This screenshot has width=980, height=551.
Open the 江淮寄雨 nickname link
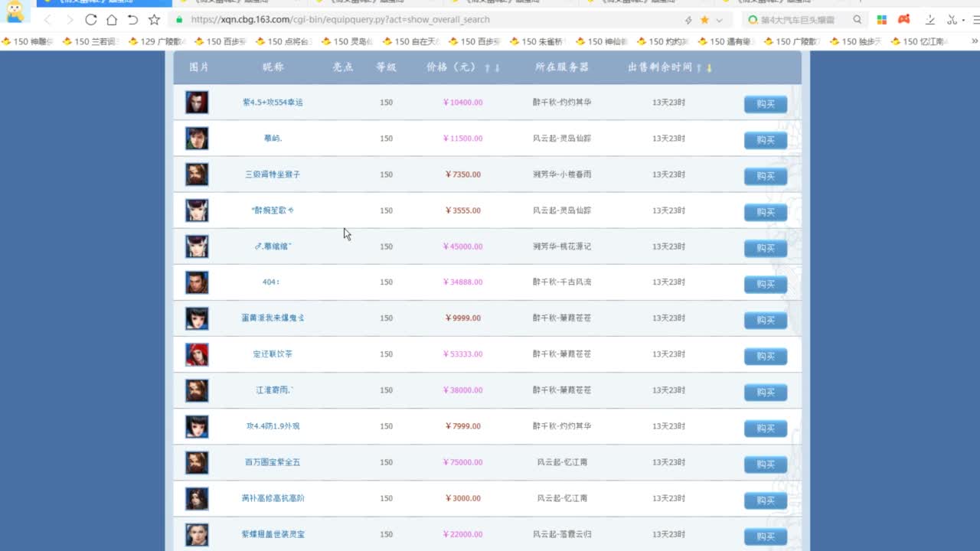point(275,390)
